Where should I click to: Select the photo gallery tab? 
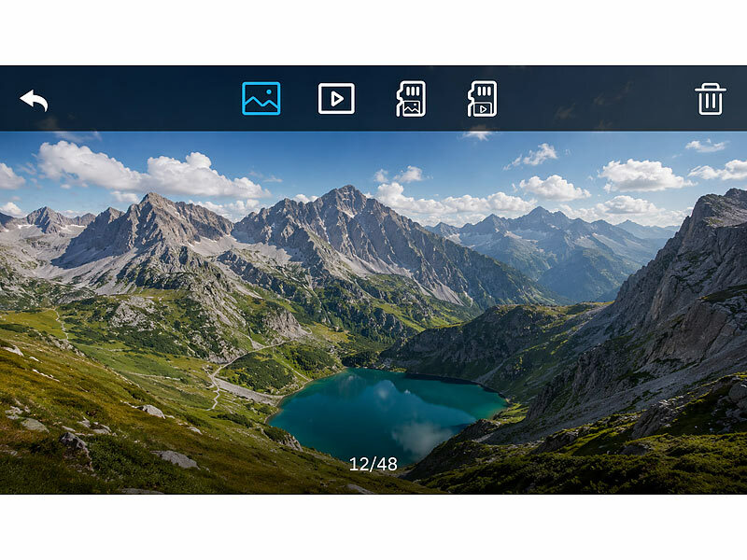261,99
